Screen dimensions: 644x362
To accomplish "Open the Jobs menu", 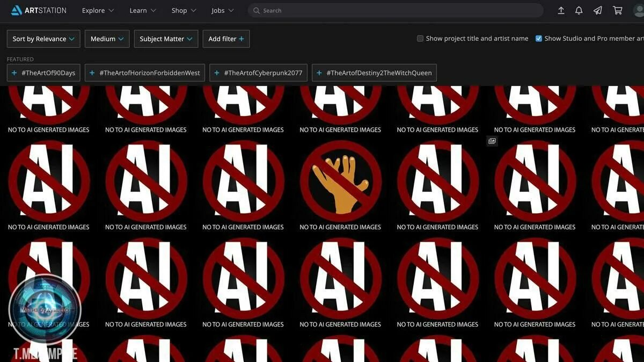I will click(x=222, y=10).
